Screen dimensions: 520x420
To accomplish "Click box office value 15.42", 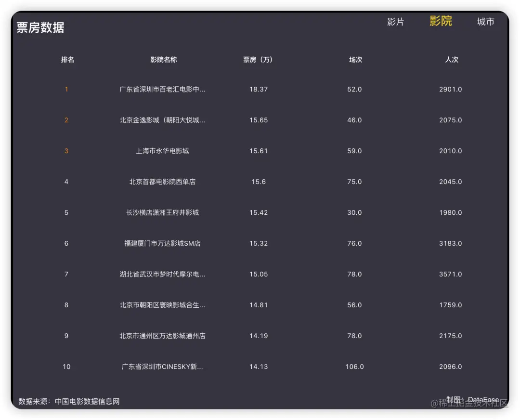I will [x=259, y=213].
